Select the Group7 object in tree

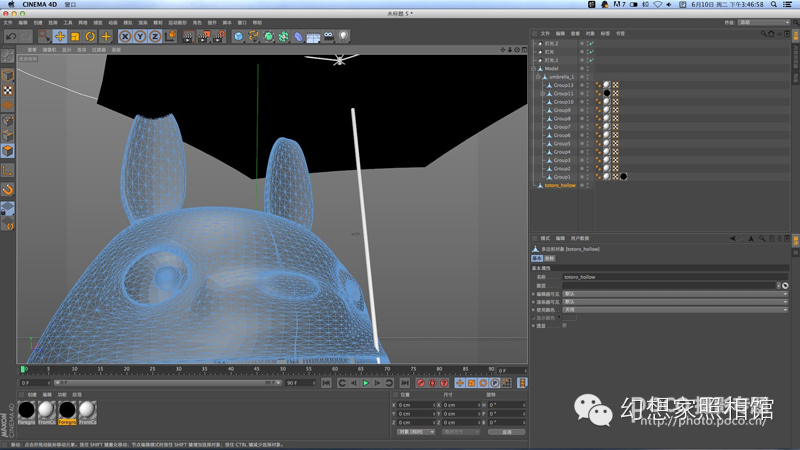(562, 127)
